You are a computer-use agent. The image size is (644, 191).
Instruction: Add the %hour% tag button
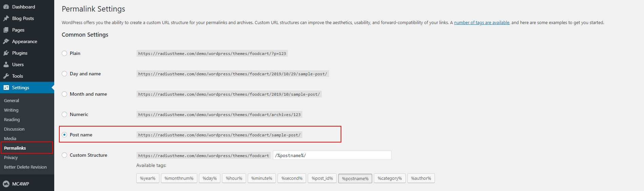[x=234, y=178]
